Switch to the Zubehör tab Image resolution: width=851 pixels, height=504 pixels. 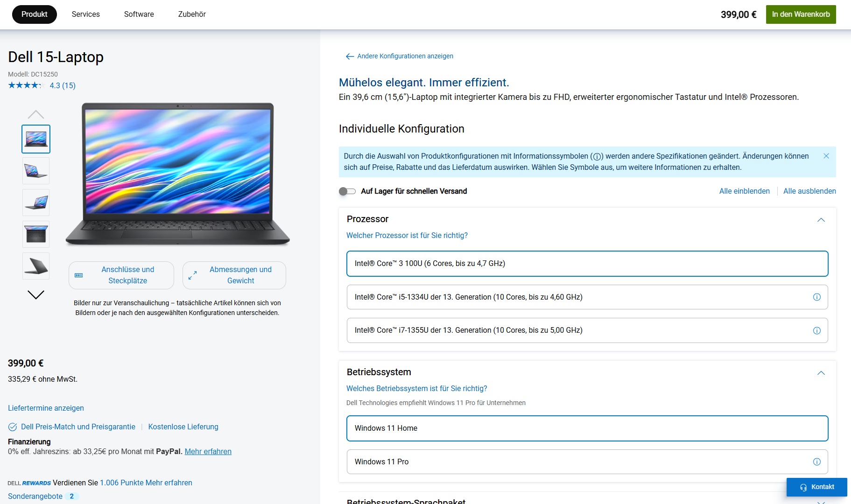(192, 14)
